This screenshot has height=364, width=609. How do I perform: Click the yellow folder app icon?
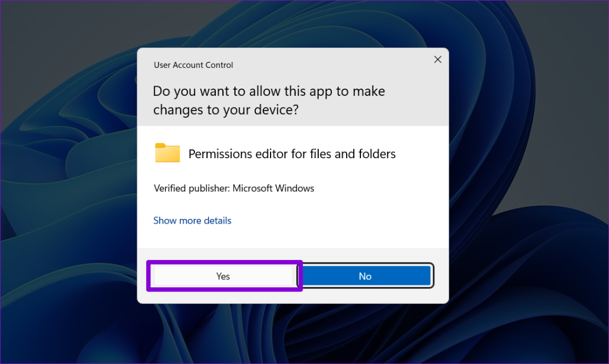pyautogui.click(x=167, y=153)
